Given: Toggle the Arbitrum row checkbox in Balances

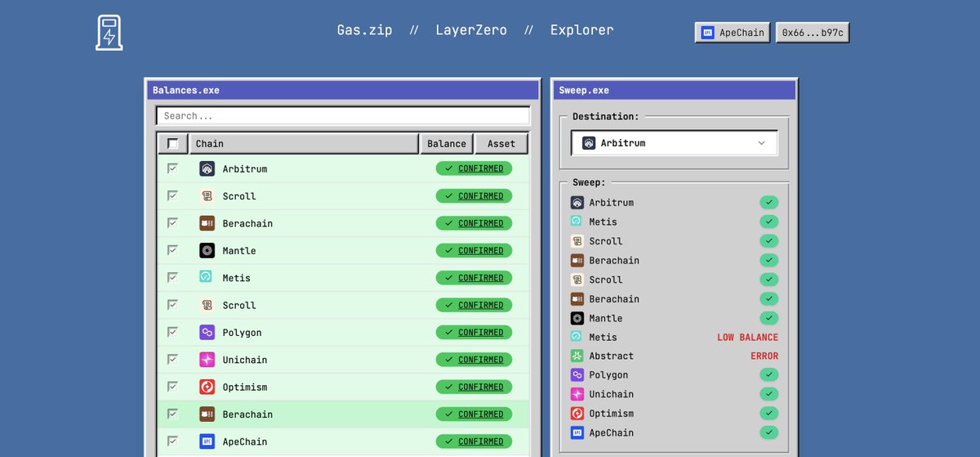Looking at the screenshot, I should [172, 168].
